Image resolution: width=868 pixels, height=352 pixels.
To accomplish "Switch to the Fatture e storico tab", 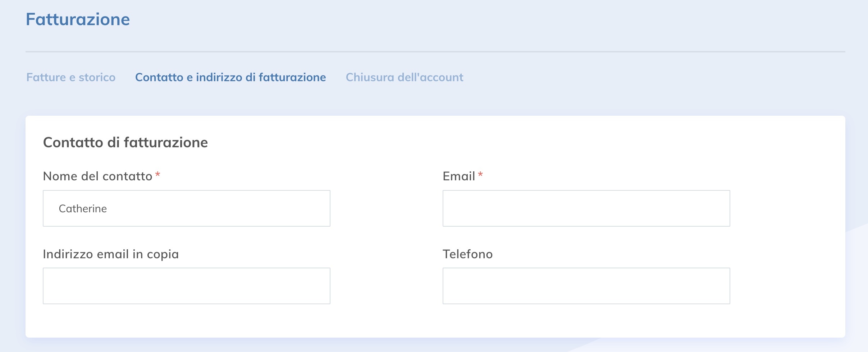I will (x=70, y=77).
